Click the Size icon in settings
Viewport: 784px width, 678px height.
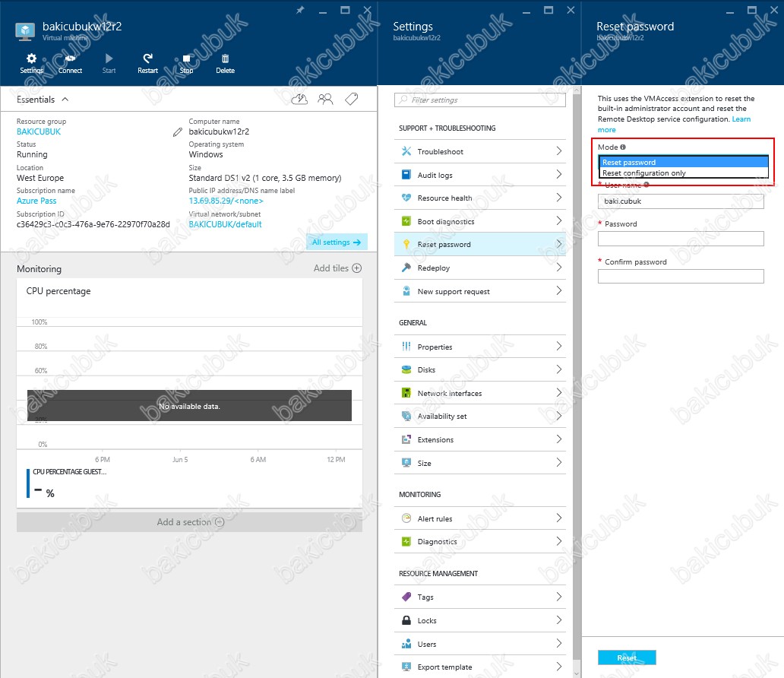click(406, 463)
